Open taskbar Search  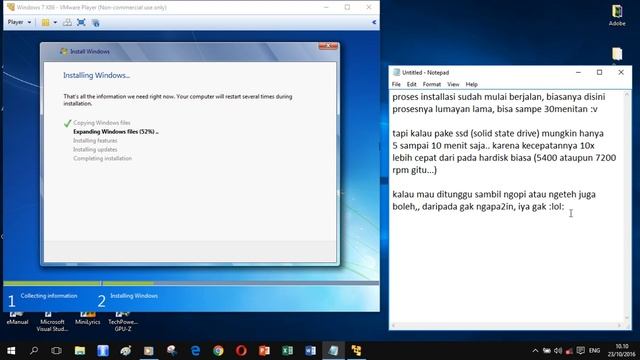pos(34,351)
